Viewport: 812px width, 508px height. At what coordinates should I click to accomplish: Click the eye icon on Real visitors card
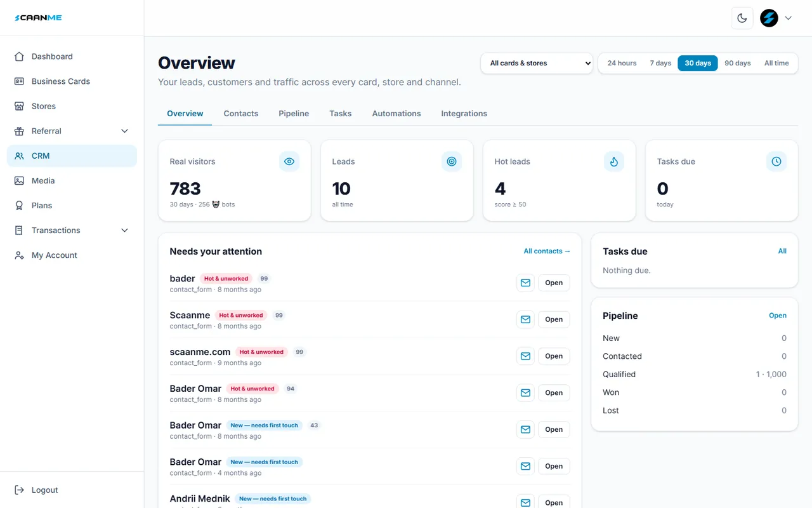pyautogui.click(x=289, y=161)
